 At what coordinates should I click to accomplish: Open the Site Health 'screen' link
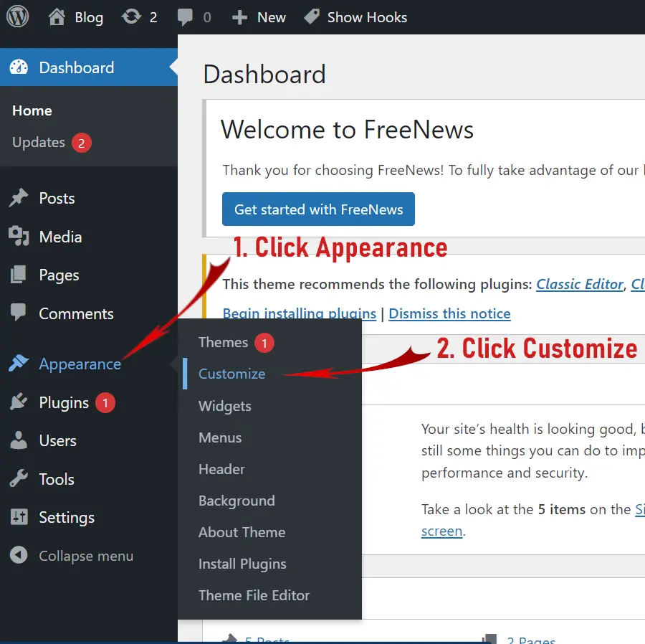tap(441, 531)
